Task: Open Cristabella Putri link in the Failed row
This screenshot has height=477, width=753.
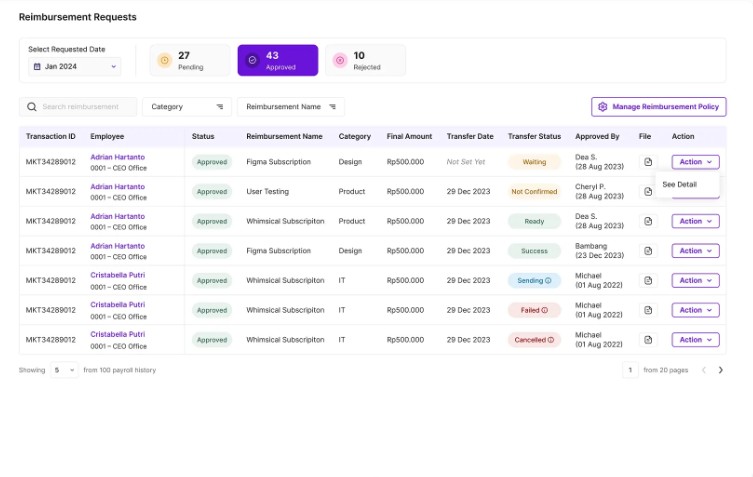Action: 118,305
